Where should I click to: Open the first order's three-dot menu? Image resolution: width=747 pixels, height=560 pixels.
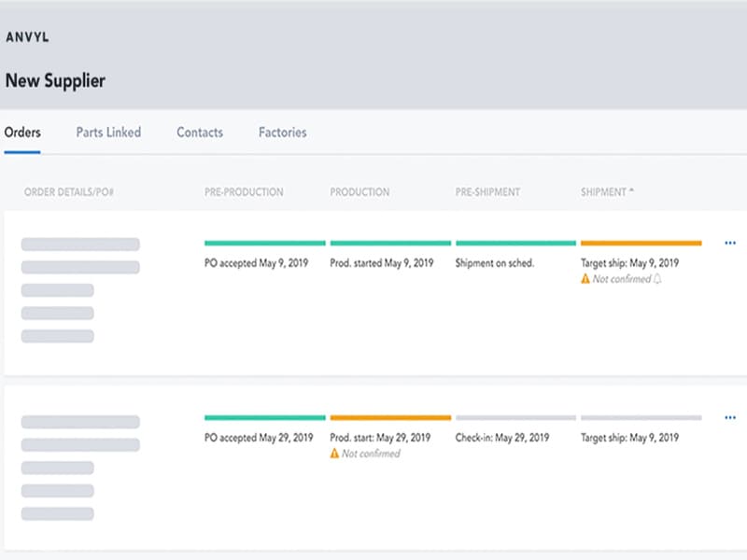[x=730, y=244]
